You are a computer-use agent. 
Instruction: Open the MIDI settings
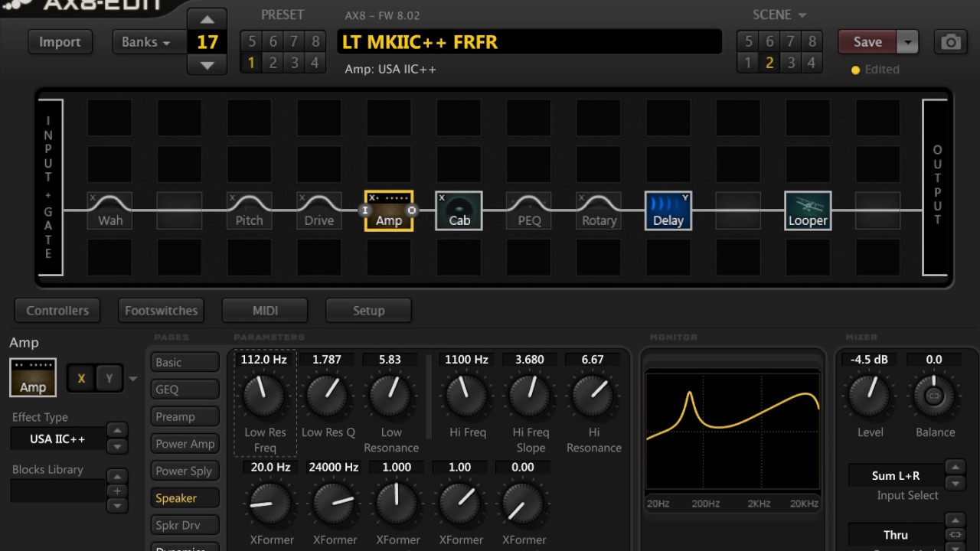coord(265,311)
